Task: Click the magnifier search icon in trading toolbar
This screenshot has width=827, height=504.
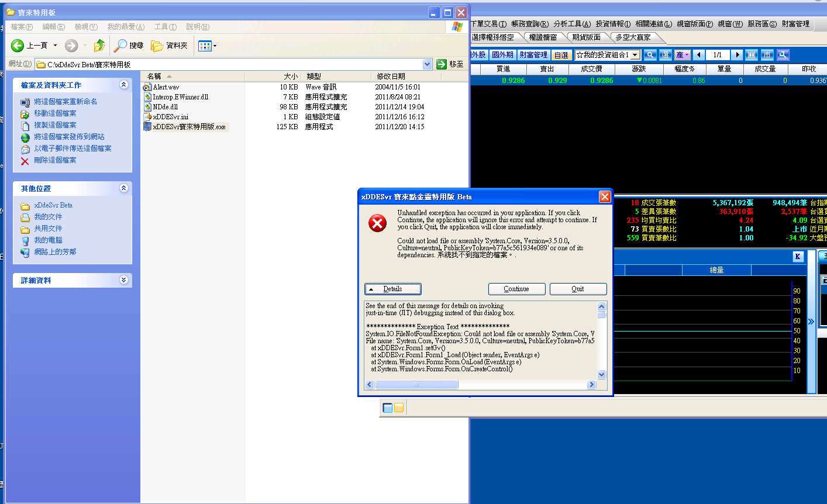Action: coord(650,55)
